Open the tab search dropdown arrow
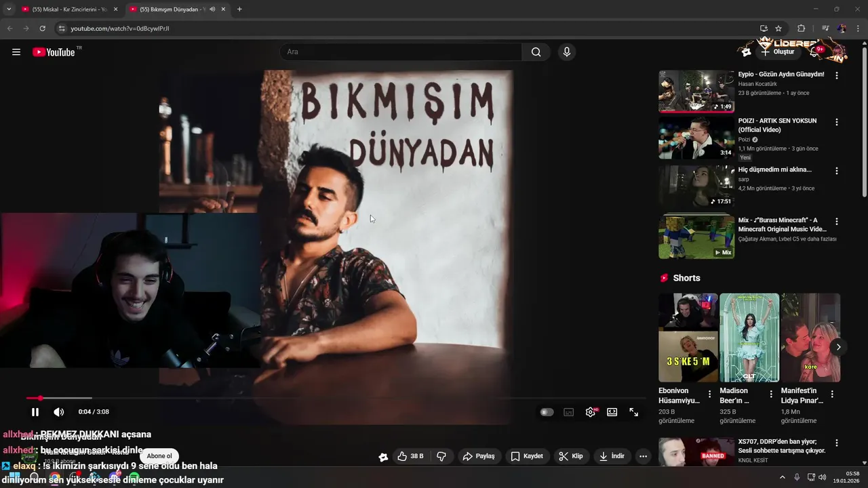Screen dimensions: 868x488 (9, 9)
